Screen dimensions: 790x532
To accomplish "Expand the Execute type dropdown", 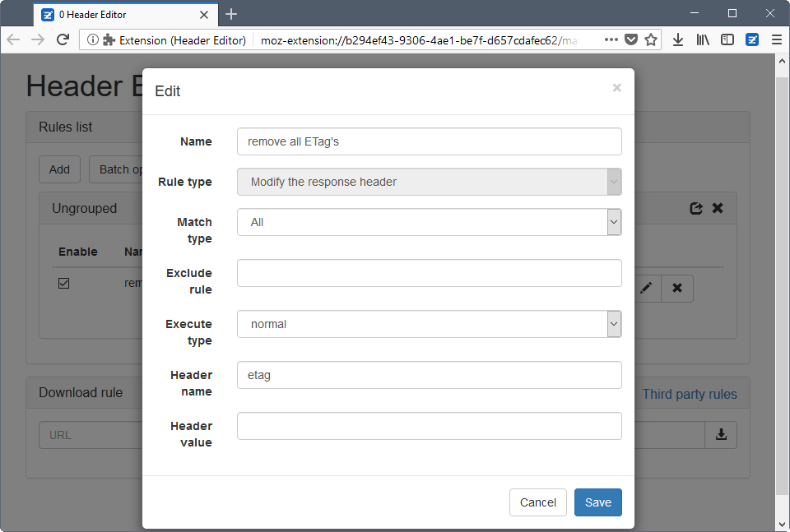I will 429,324.
